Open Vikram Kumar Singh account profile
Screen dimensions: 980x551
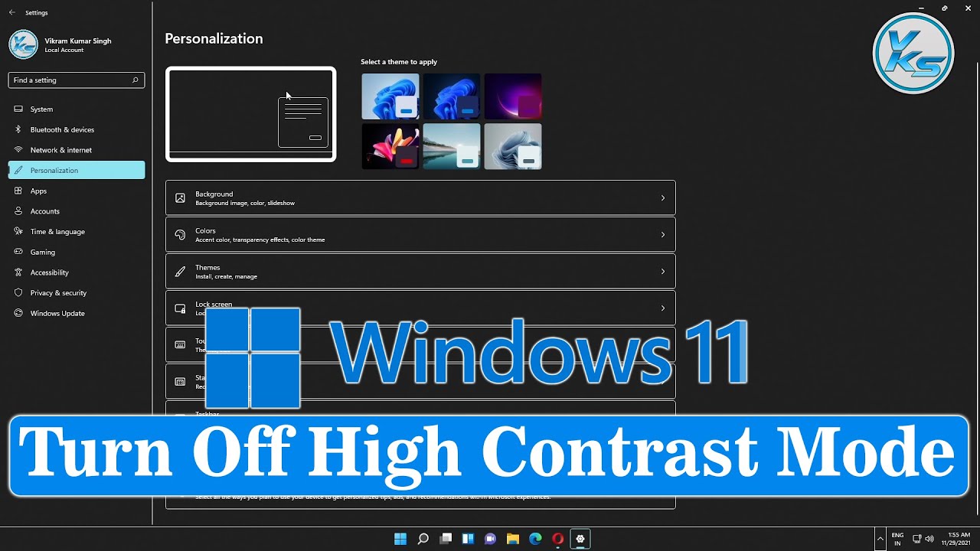click(x=61, y=44)
